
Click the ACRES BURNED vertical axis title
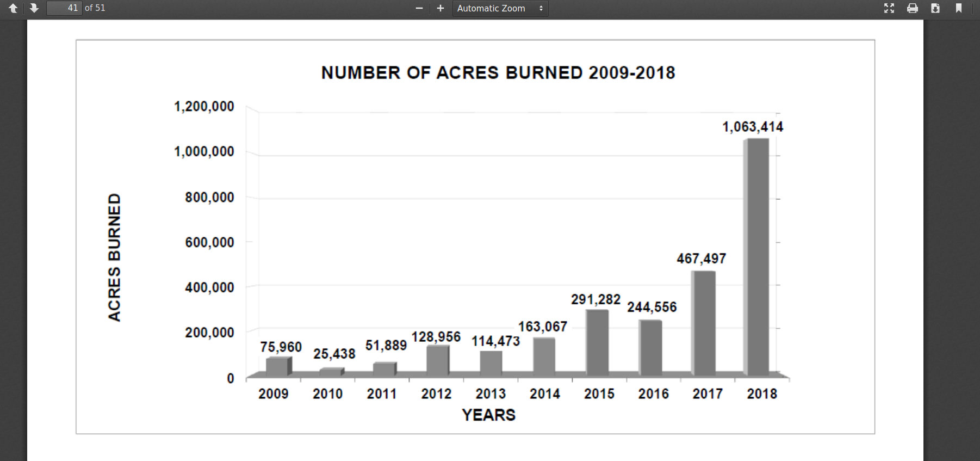coord(114,257)
